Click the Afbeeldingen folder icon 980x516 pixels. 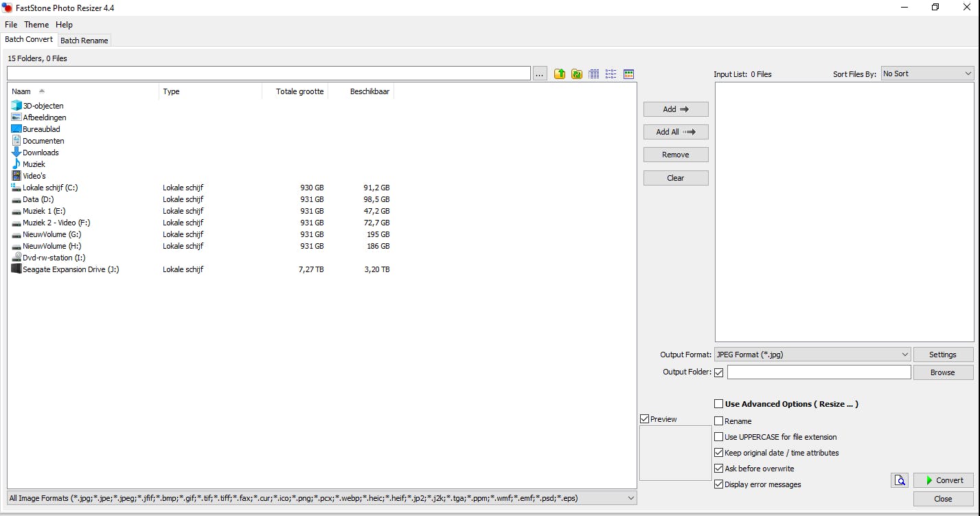pos(16,117)
